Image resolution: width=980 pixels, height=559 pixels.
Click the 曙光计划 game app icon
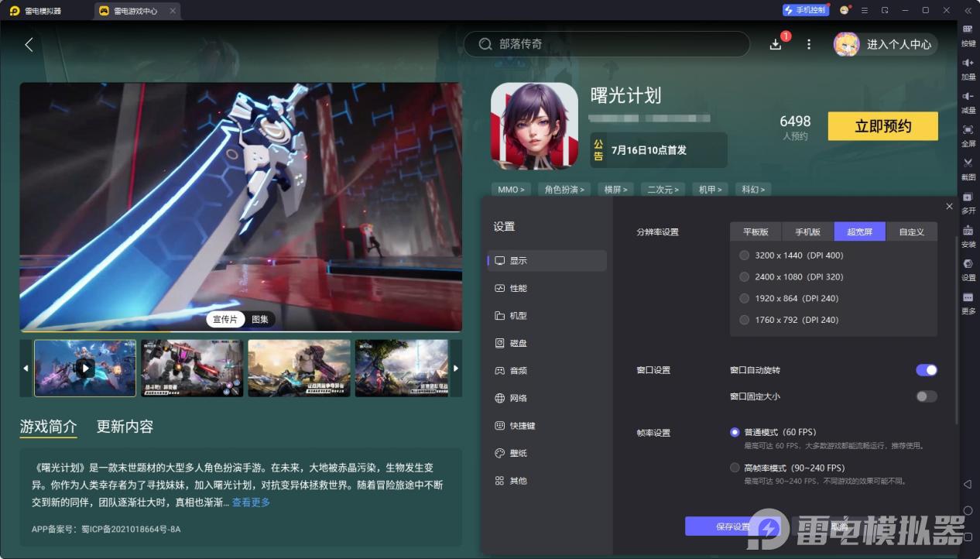[534, 125]
